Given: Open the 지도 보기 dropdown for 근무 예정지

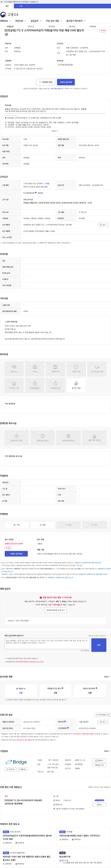Looking at the screenshot, I should tap(103, 225).
